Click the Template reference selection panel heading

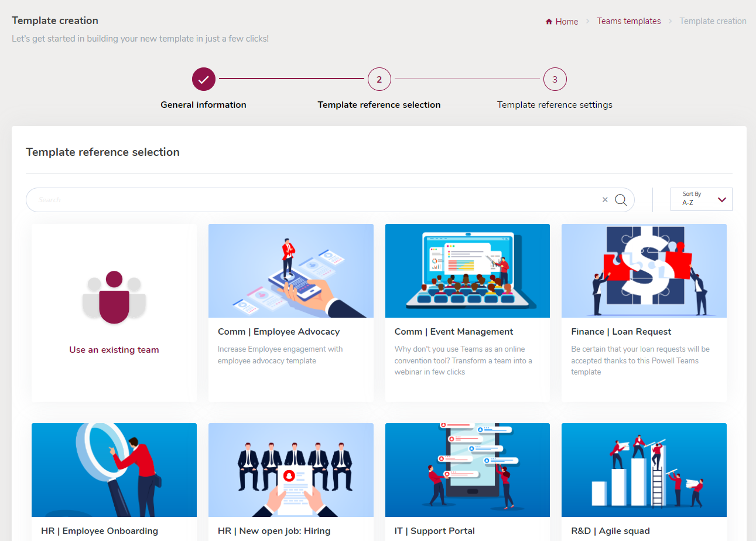coord(102,152)
